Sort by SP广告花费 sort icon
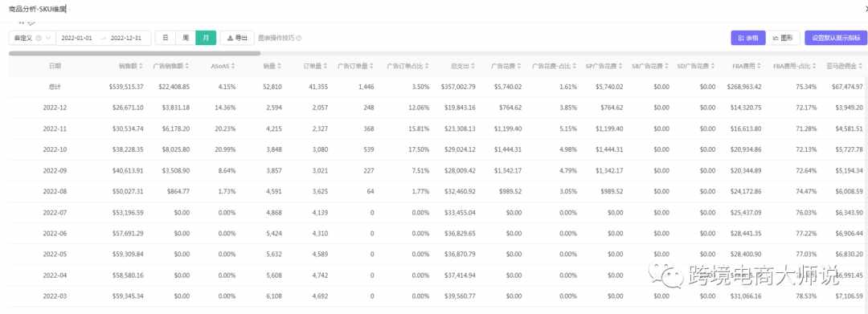The width and height of the screenshot is (868, 314). [x=620, y=66]
